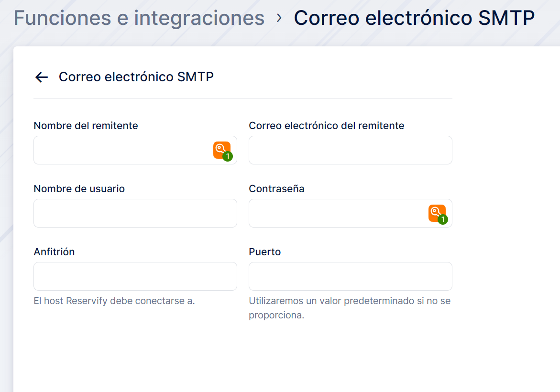Click the SMTP section heading beside the back arrow
This screenshot has height=392, width=560.
coord(136,77)
